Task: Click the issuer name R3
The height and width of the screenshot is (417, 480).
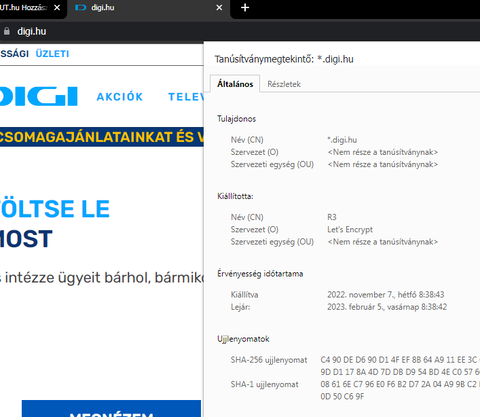Action: click(x=332, y=217)
